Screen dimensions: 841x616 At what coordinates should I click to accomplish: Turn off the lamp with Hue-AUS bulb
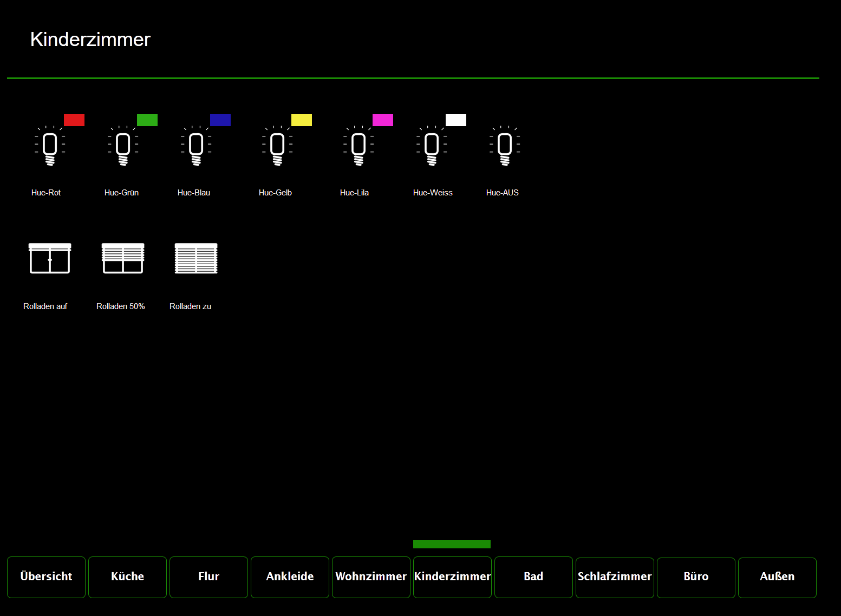tap(505, 146)
